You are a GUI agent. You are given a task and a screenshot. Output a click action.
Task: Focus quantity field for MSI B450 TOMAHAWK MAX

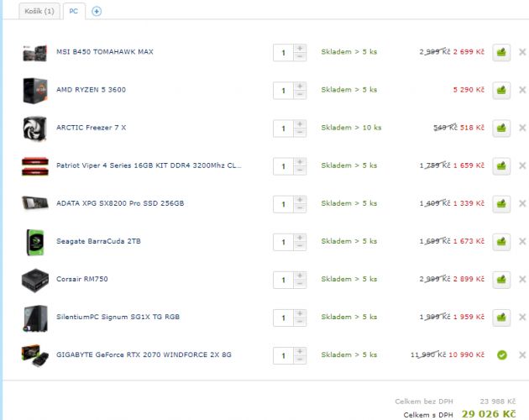tap(284, 53)
